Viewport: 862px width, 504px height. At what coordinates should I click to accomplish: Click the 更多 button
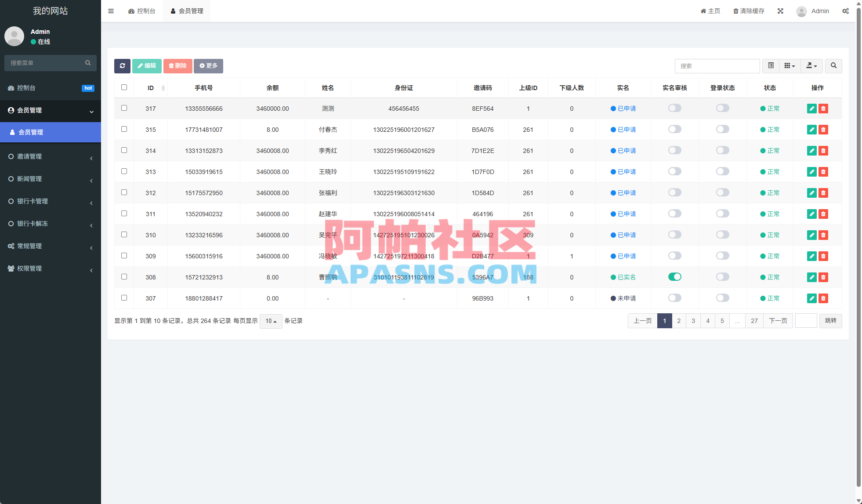pos(208,66)
